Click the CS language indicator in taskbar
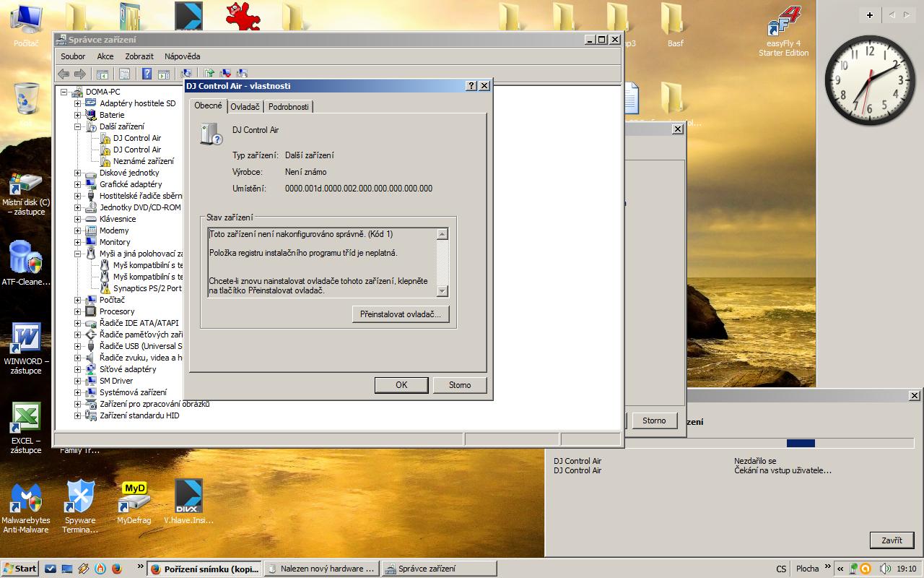The image size is (924, 578). pyautogui.click(x=781, y=569)
